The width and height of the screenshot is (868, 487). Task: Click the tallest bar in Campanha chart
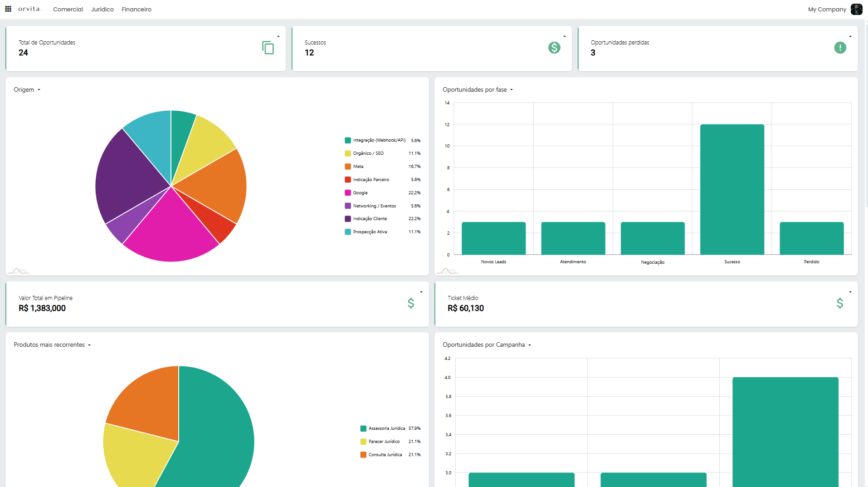[x=785, y=432]
